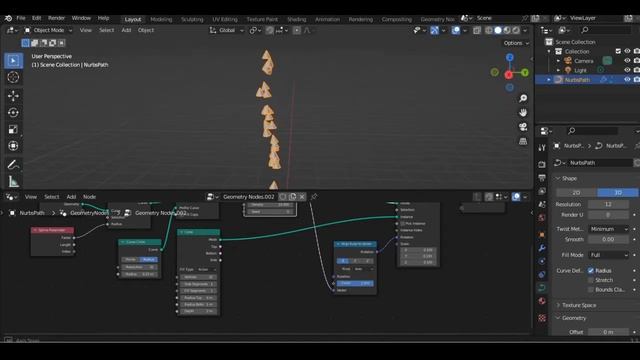
Task: Click the pan view hand icon
Action: (x=523, y=113)
